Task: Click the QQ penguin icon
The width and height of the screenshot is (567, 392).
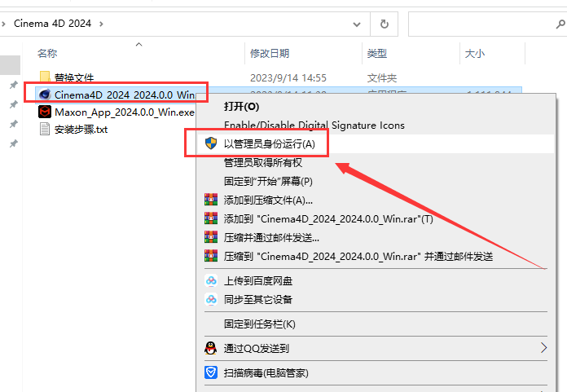Action: (x=211, y=348)
